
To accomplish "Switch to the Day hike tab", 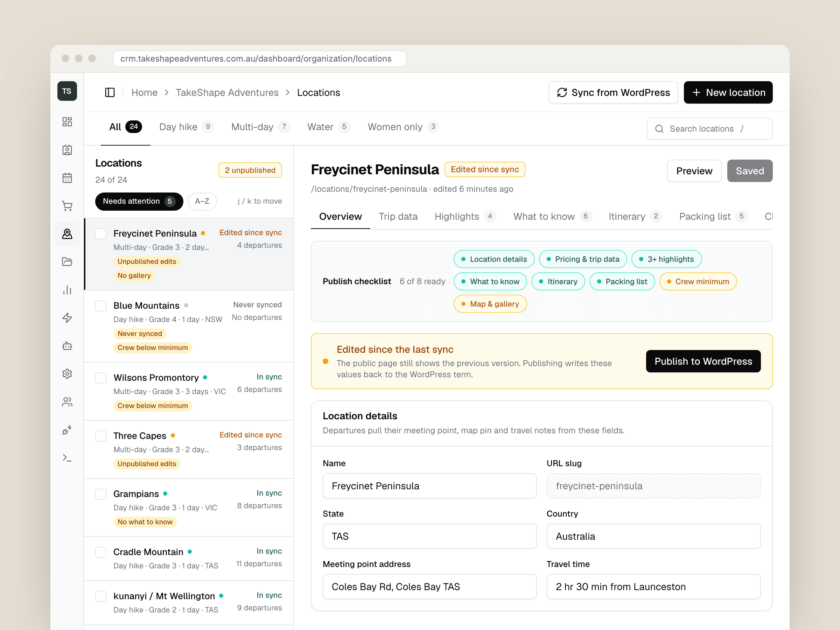I will click(x=187, y=127).
